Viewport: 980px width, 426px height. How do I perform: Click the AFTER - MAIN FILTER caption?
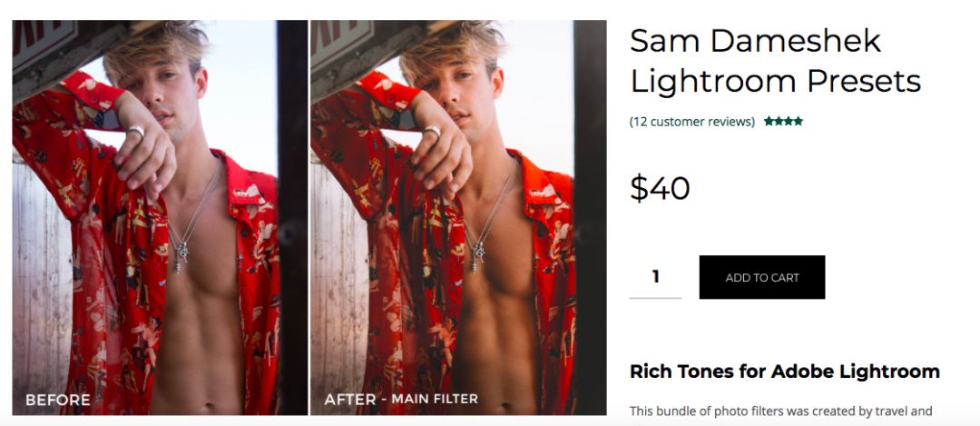[x=401, y=399]
